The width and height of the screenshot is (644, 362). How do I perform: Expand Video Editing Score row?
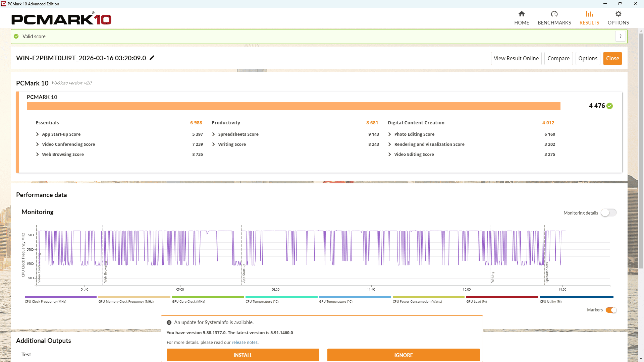coord(390,154)
